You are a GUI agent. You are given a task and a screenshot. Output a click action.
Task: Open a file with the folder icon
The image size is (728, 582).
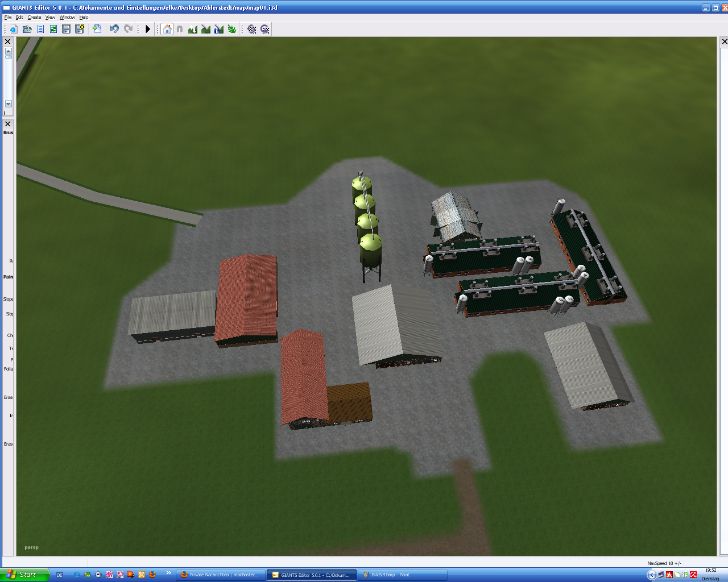[x=27, y=29]
